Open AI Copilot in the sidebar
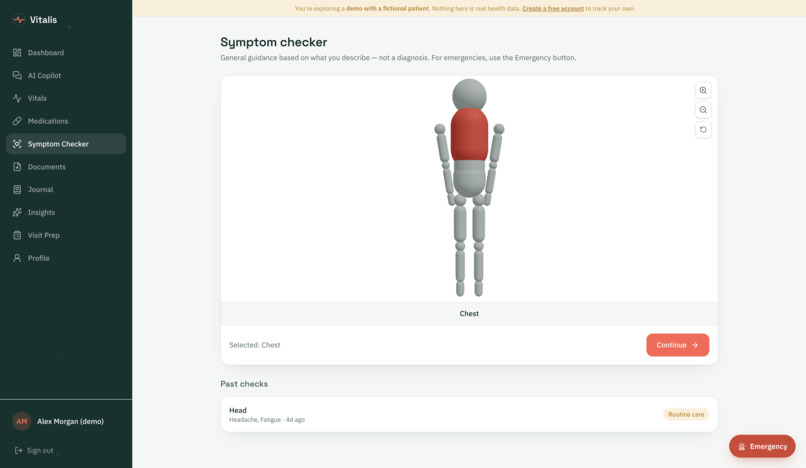 [x=66, y=75]
